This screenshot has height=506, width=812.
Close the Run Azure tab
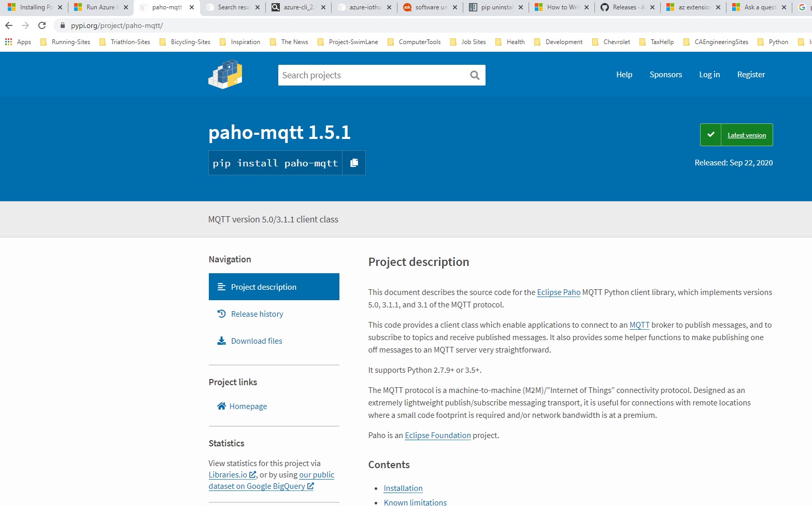pos(126,7)
